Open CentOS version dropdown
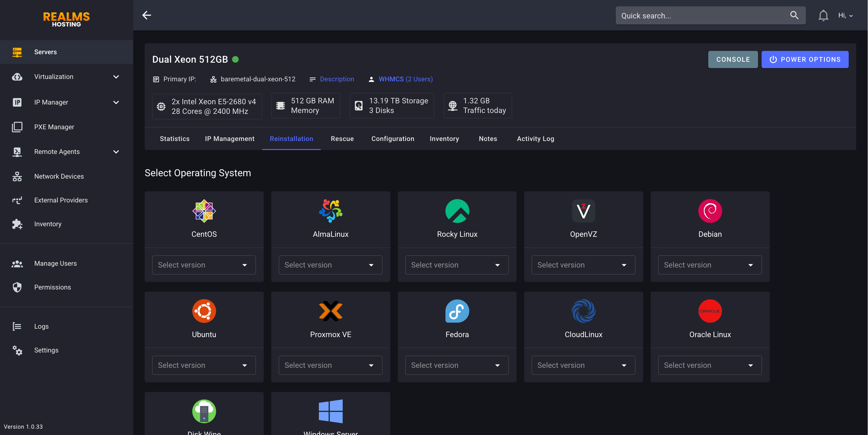The height and width of the screenshot is (435, 868). 204,265
